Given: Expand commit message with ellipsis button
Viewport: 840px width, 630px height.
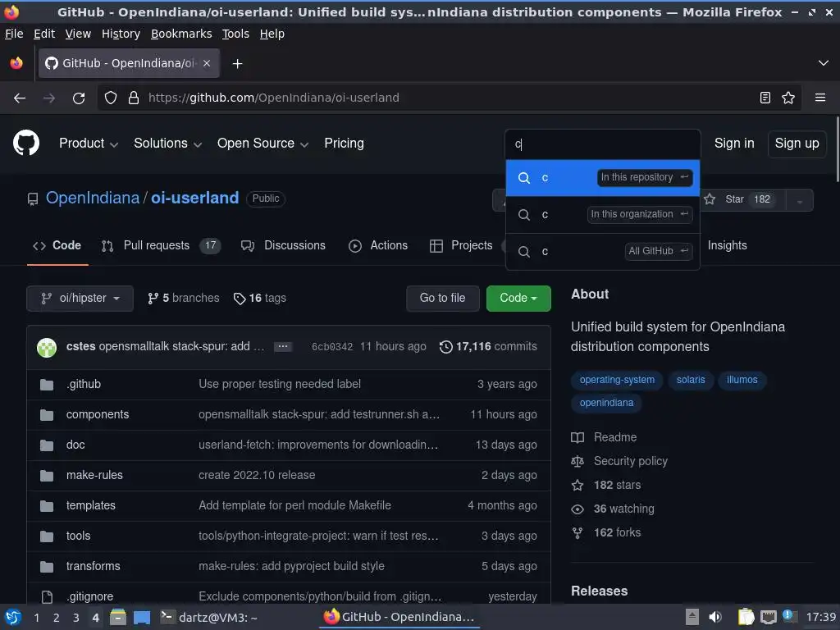Looking at the screenshot, I should 283,347.
